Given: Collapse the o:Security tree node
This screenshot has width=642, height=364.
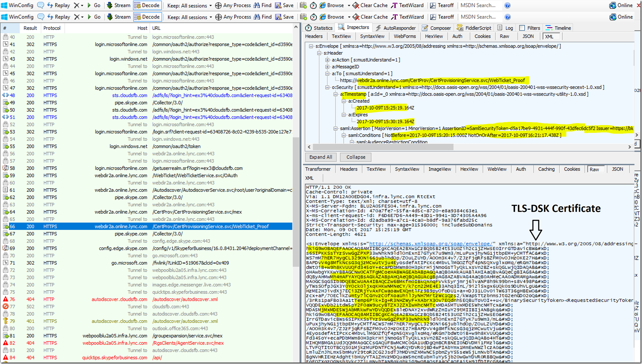Looking at the screenshot, I should [327, 87].
